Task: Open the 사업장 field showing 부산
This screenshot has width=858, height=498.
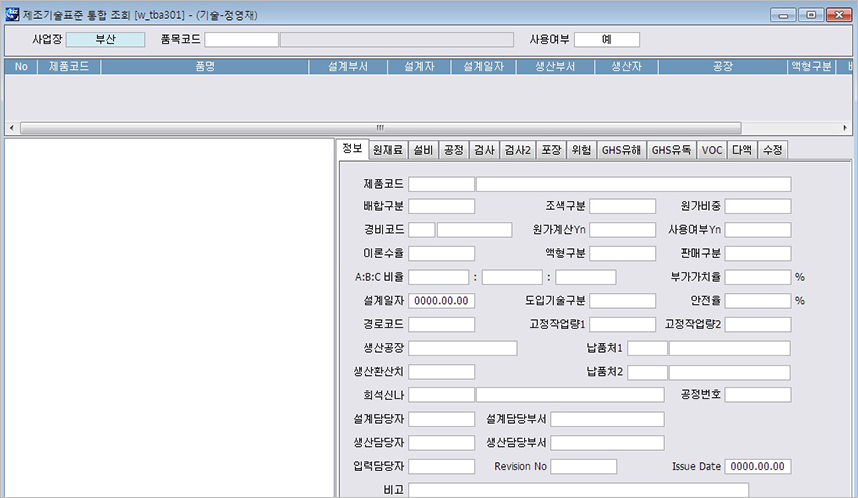Action: pyautogui.click(x=106, y=39)
